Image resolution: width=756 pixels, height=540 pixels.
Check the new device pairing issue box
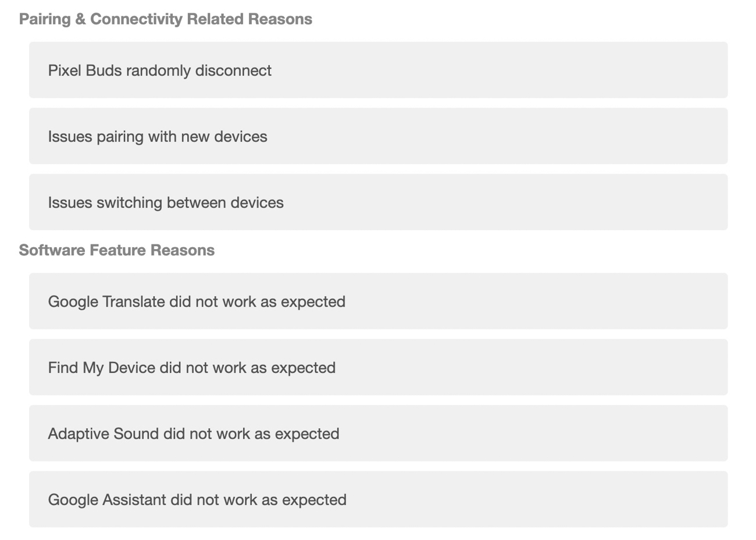click(378, 136)
